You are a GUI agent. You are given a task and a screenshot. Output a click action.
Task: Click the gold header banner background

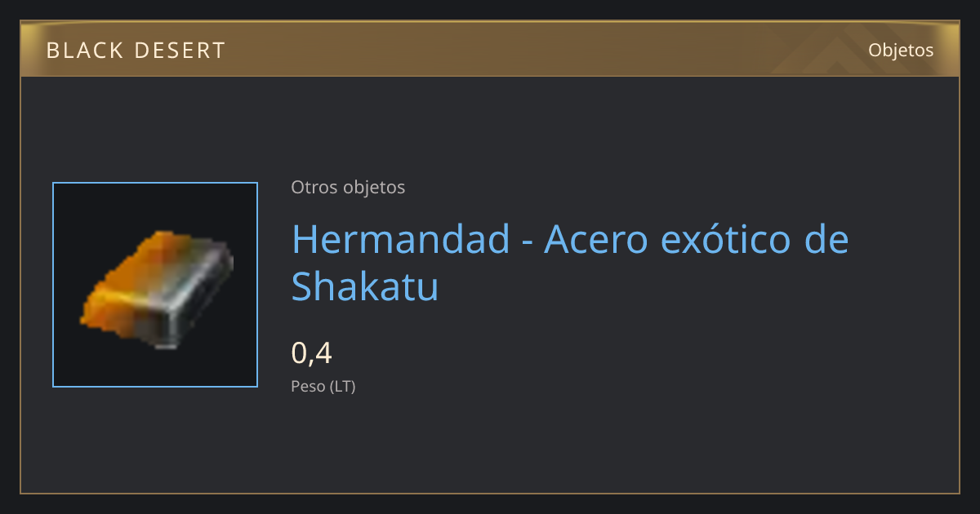[490, 49]
